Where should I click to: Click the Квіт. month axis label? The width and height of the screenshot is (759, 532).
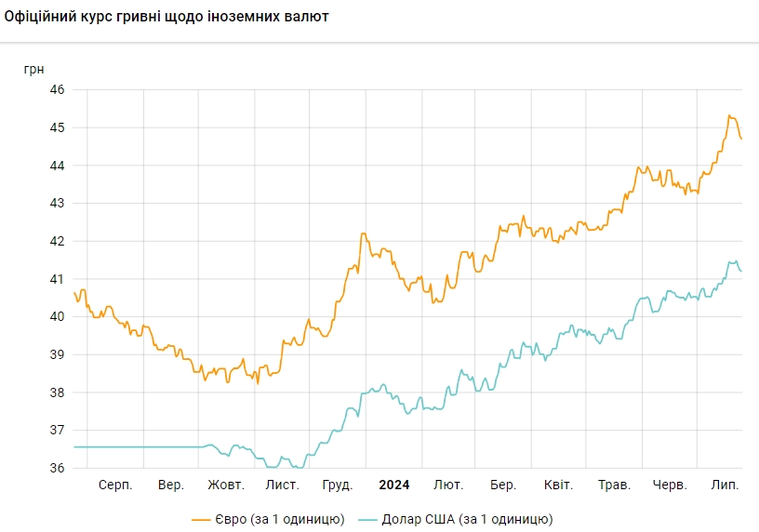coord(558,485)
